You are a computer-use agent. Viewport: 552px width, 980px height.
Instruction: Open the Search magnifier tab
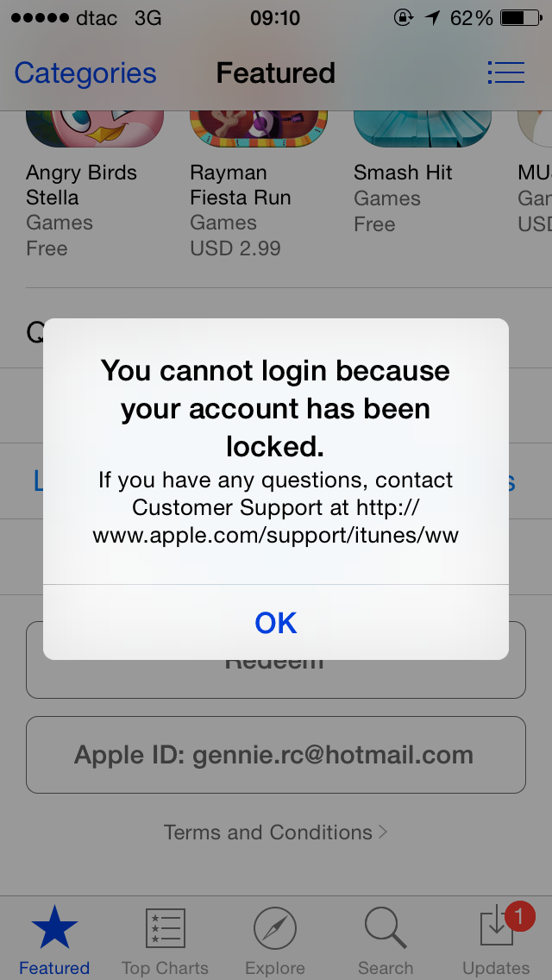click(386, 929)
